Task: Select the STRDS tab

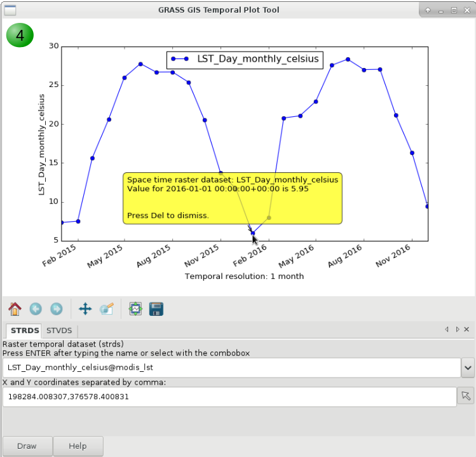Action: [x=25, y=331]
